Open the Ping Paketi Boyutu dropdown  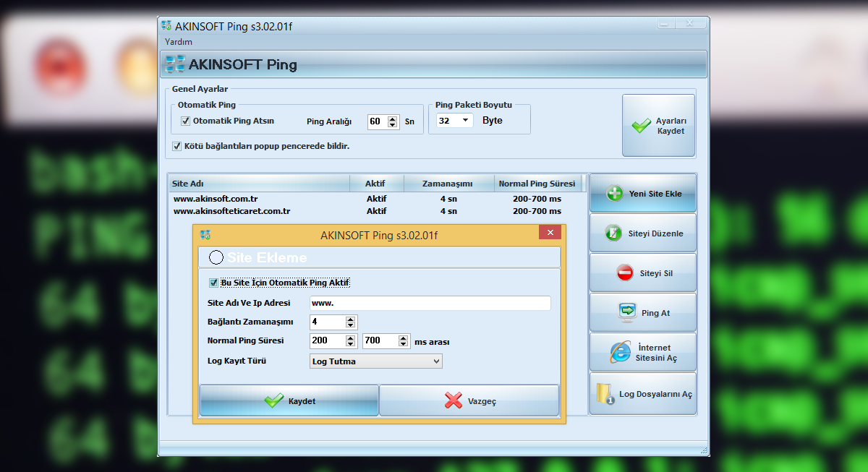[x=467, y=120]
